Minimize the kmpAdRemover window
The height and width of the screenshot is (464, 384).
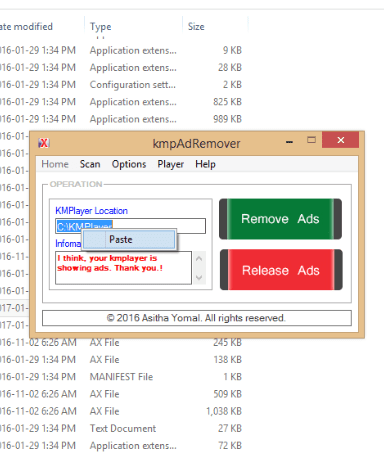289,142
